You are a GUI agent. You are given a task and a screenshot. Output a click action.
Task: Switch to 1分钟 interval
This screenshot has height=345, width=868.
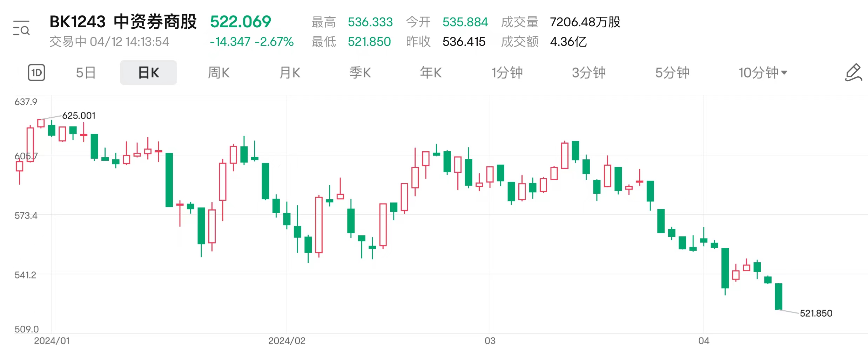pos(507,73)
